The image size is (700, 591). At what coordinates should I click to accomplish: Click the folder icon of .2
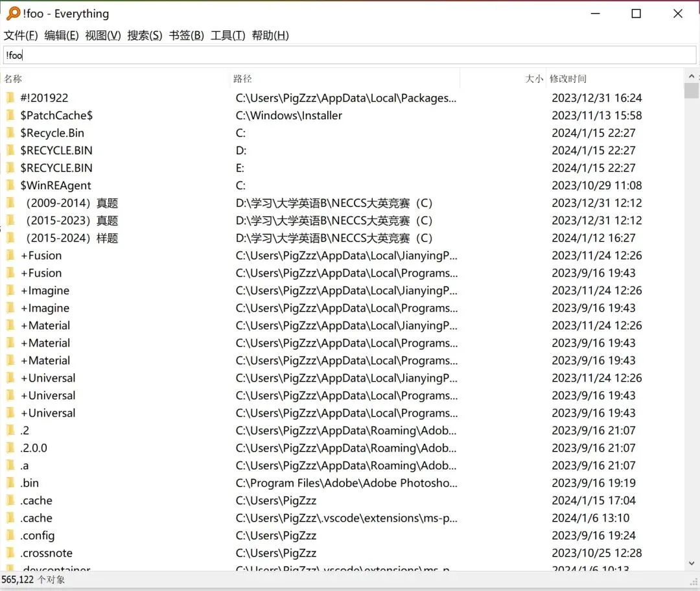(10, 430)
